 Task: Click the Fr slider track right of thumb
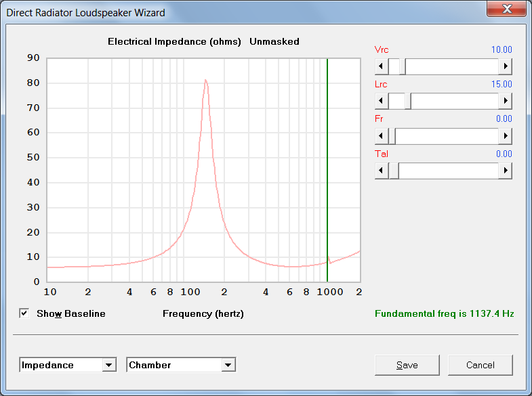(447, 136)
